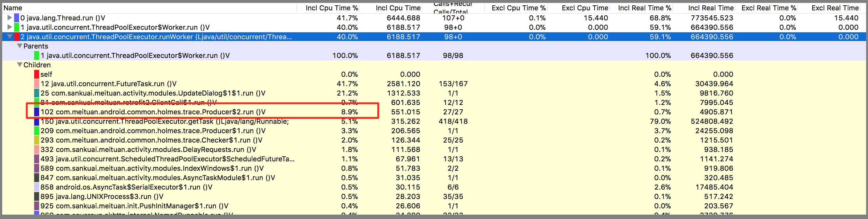The image size is (868, 219).
Task: Sort by Incl Real Time % column
Action: point(644,8)
